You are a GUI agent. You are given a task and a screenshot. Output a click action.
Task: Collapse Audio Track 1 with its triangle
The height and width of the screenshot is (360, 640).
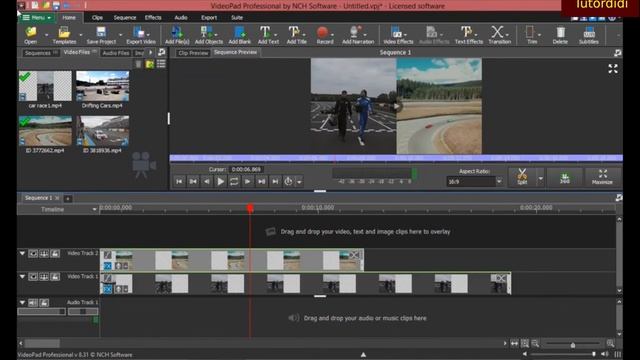22,302
